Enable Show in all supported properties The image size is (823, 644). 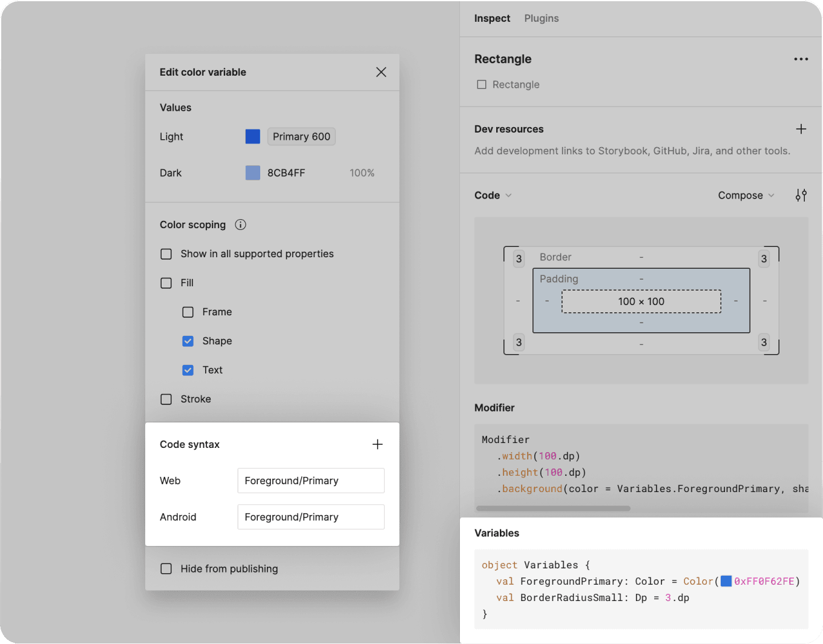pos(166,254)
